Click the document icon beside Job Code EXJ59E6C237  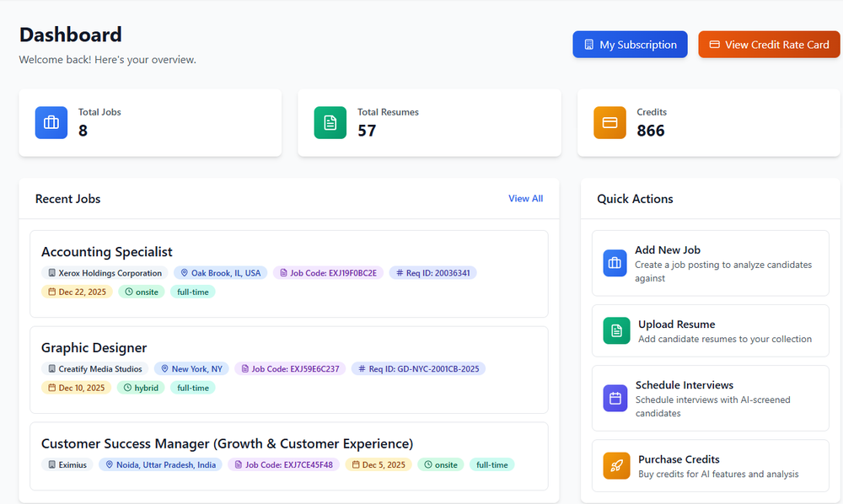pos(244,368)
